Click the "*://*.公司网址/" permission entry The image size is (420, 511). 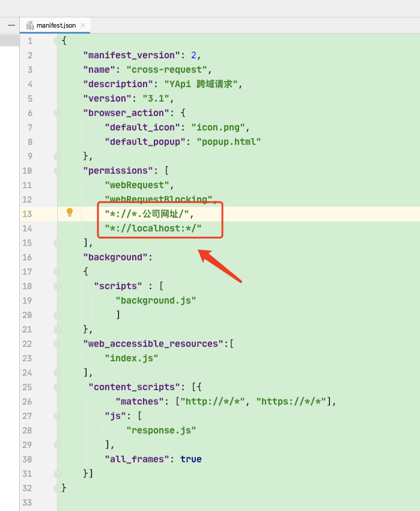[x=147, y=214]
